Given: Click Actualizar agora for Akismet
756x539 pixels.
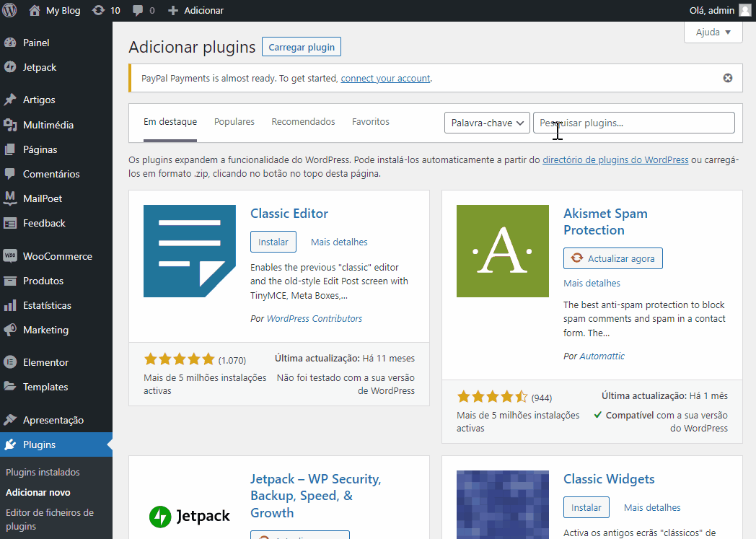Looking at the screenshot, I should tap(612, 258).
